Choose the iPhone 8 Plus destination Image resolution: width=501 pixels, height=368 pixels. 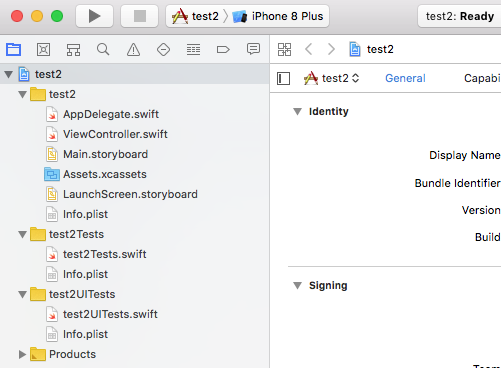click(278, 16)
